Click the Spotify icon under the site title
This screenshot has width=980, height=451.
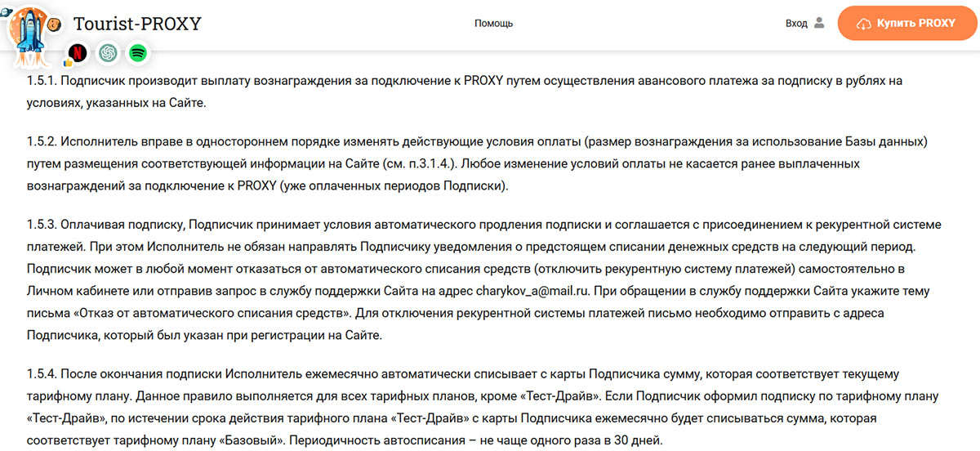coord(138,53)
